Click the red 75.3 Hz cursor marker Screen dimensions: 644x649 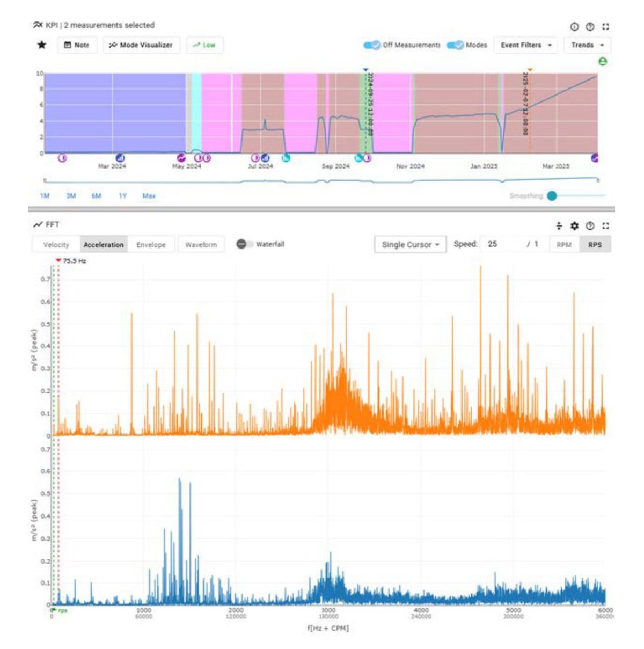pyautogui.click(x=58, y=260)
